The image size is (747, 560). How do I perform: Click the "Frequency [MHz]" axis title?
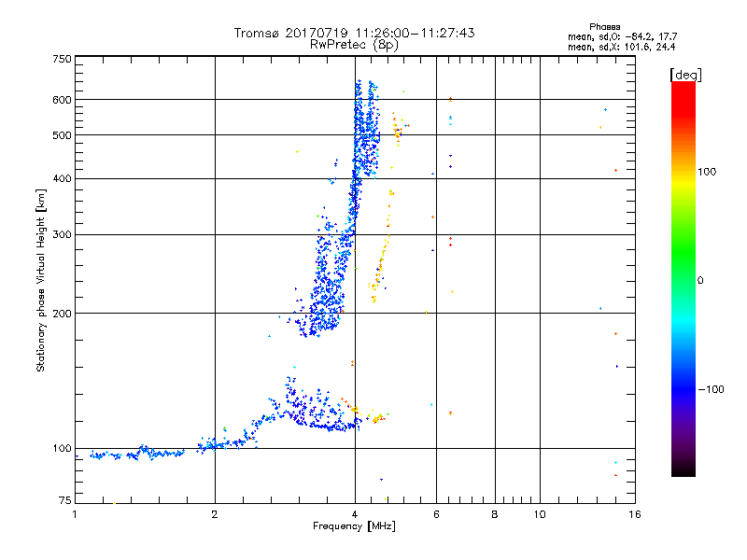point(354,526)
